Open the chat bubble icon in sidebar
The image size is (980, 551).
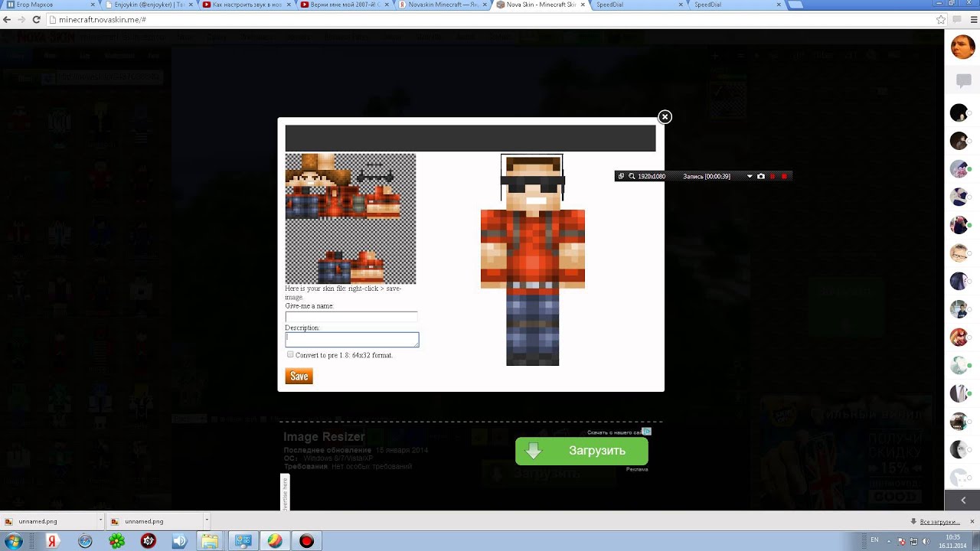pyautogui.click(x=963, y=80)
